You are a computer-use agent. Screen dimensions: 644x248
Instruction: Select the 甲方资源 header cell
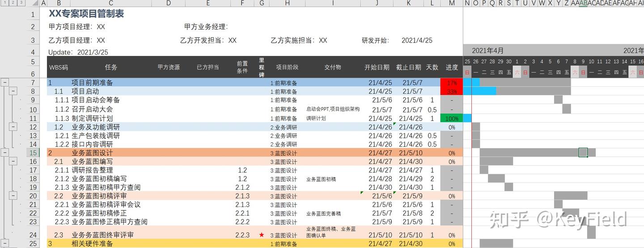(x=169, y=67)
